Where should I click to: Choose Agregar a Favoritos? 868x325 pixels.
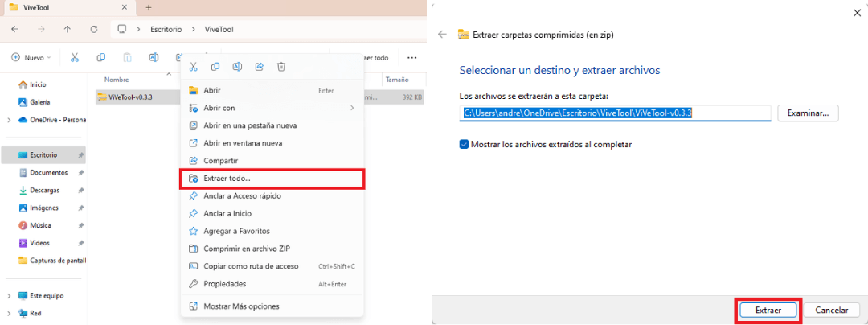(272, 232)
